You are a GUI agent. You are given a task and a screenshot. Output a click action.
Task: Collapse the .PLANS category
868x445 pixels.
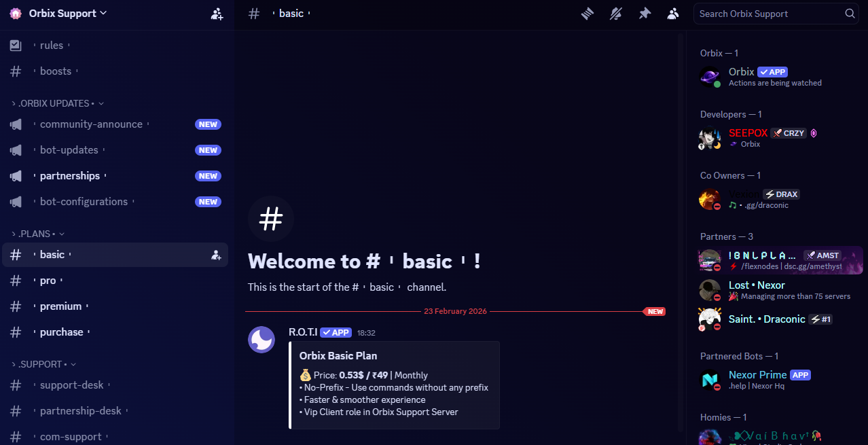click(x=38, y=234)
